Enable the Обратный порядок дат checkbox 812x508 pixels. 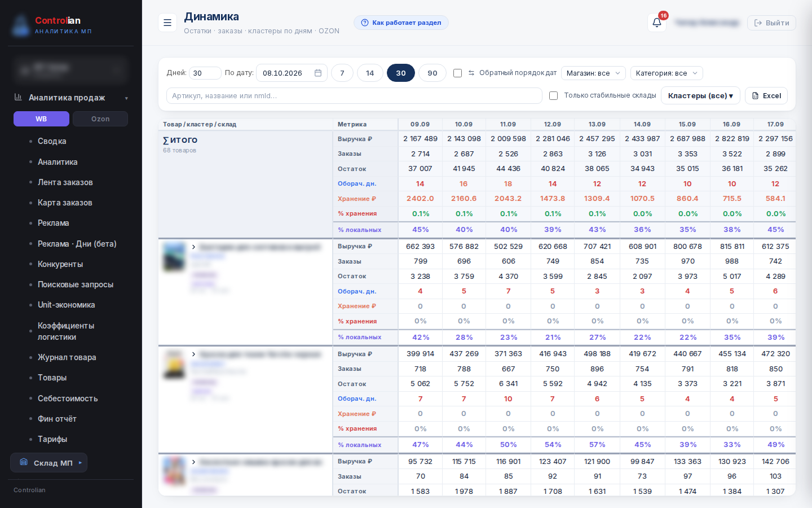(x=457, y=73)
